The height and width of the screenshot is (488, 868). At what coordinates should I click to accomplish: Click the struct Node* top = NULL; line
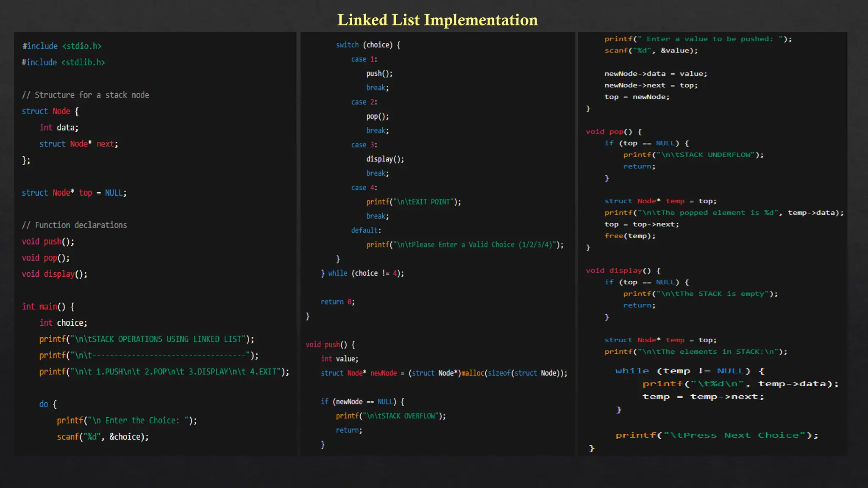point(74,193)
